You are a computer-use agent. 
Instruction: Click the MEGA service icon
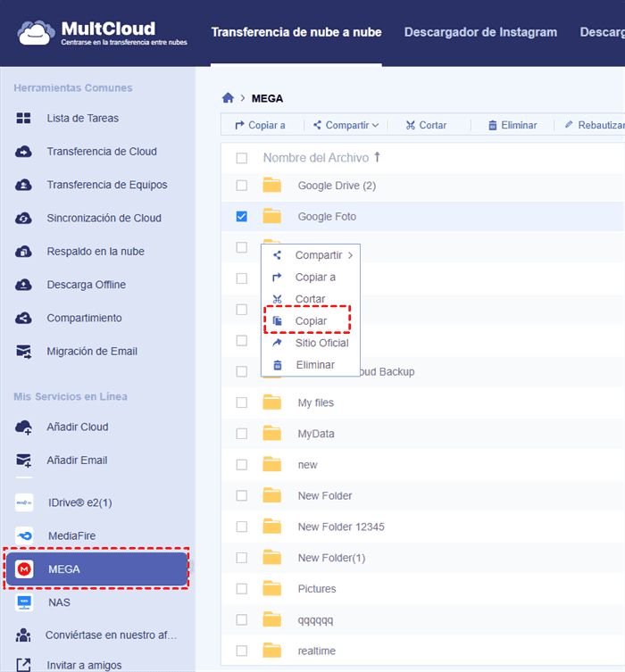24,569
